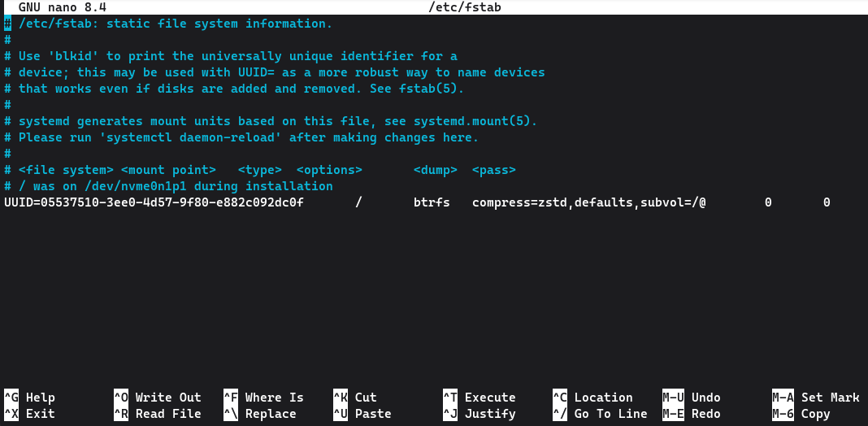The height and width of the screenshot is (426, 868).
Task: Select the ^T Execute shortcut
Action: tap(479, 398)
